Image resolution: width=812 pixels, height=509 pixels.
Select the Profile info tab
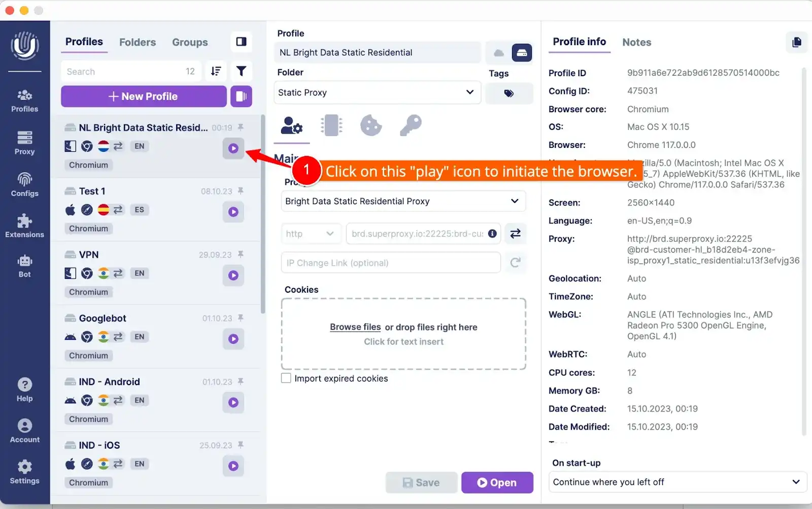click(x=579, y=42)
